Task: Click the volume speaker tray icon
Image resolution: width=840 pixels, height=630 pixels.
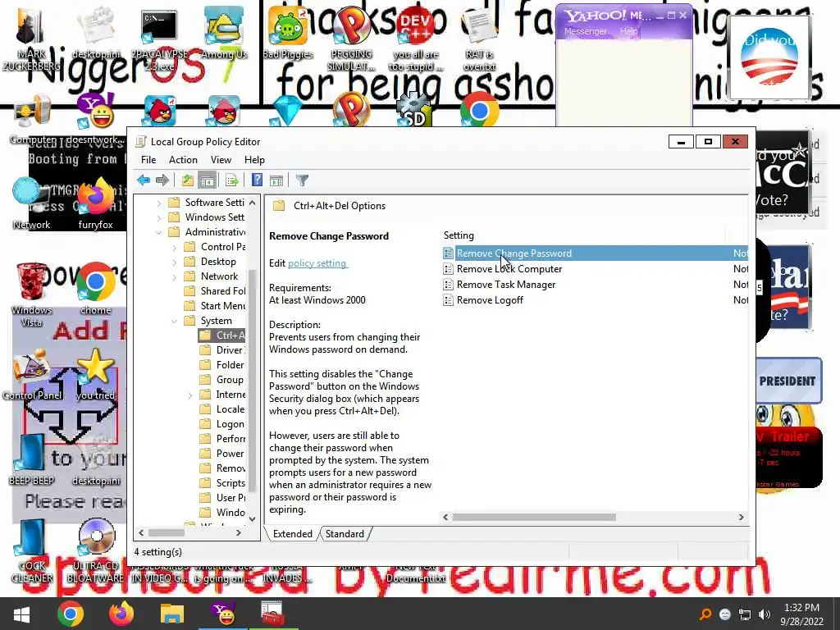Action: [x=765, y=614]
